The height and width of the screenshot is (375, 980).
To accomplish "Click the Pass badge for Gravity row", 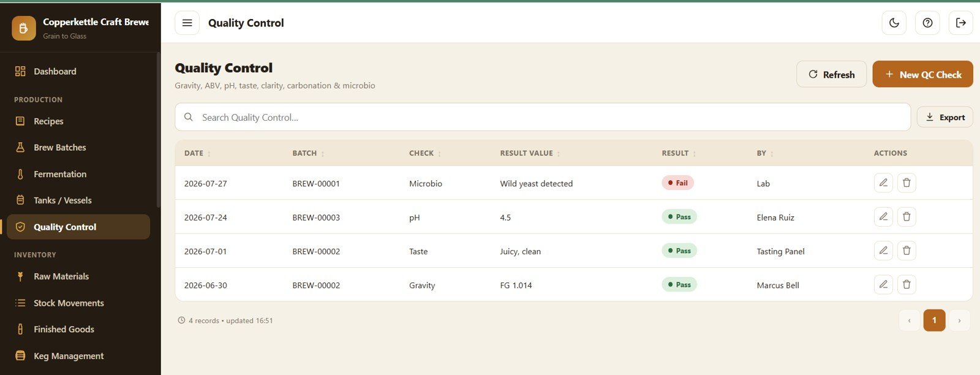I will pos(679,284).
